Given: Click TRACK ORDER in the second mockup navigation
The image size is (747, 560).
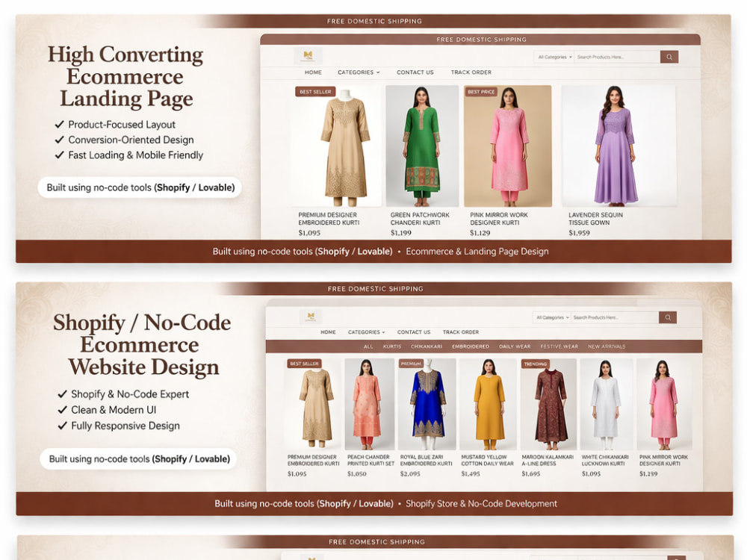Looking at the screenshot, I should pos(461,332).
